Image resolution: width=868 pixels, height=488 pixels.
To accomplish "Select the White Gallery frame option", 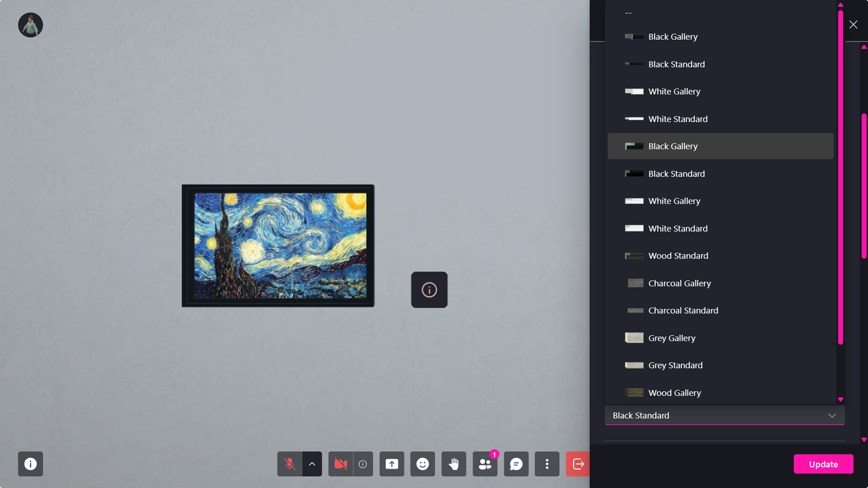I will 674,201.
